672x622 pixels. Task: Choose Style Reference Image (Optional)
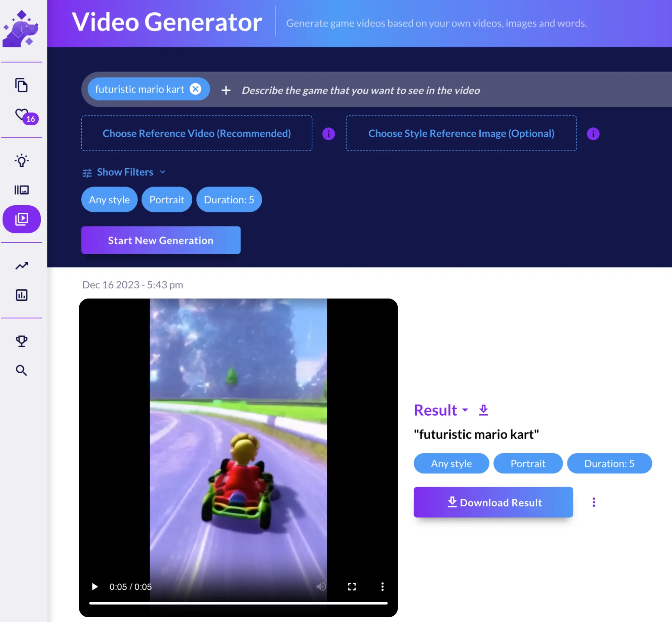(461, 134)
